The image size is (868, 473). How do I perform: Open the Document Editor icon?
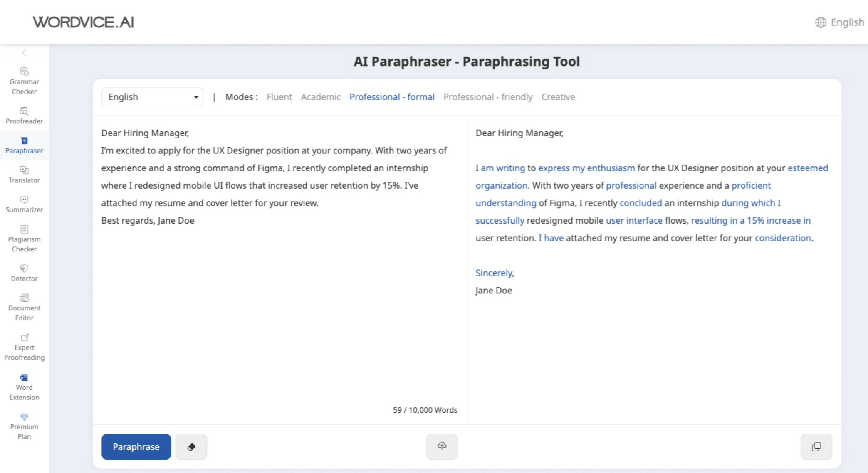[24, 298]
